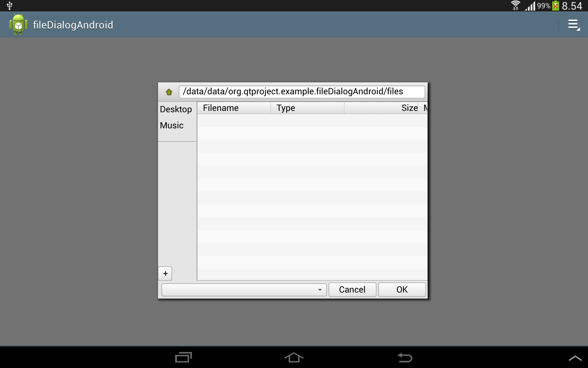Select Music in the sidebar
Viewport: 588px width, 368px height.
click(172, 126)
